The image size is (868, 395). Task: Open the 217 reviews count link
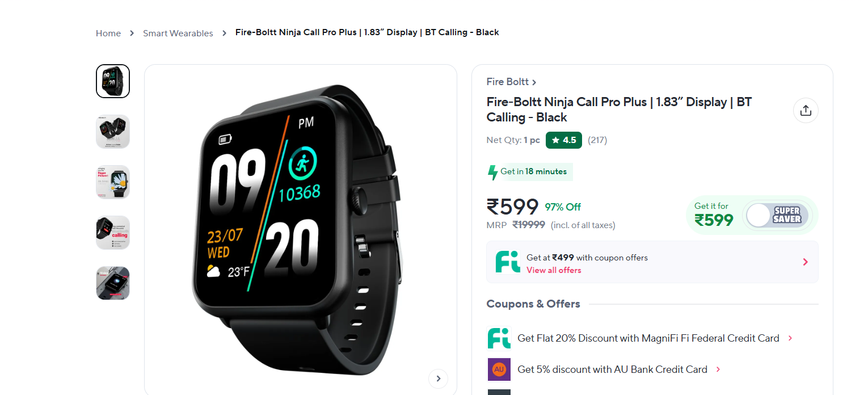click(597, 140)
